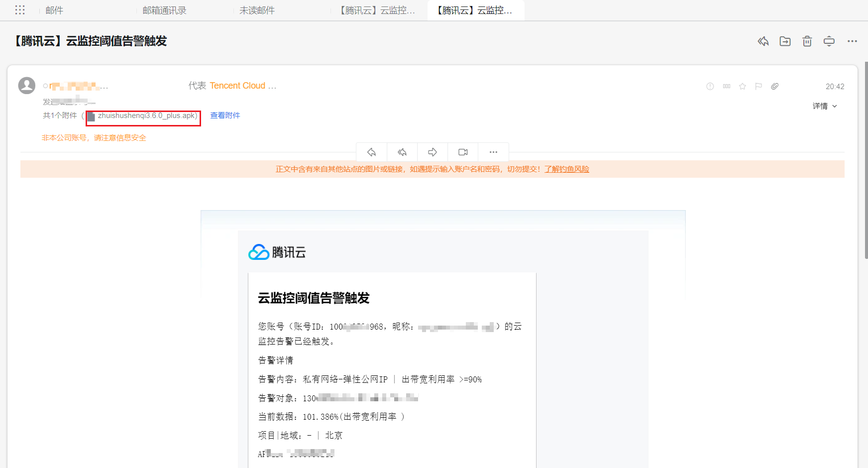Switch to the 邮件 tab
Viewport: 868px width, 468px height.
(54, 10)
